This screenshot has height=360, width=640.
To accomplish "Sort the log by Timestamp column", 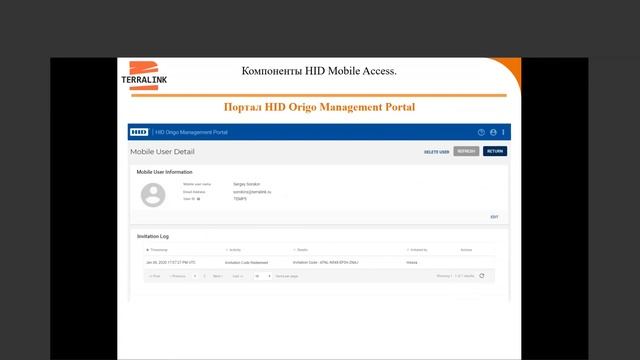I will (157, 250).
